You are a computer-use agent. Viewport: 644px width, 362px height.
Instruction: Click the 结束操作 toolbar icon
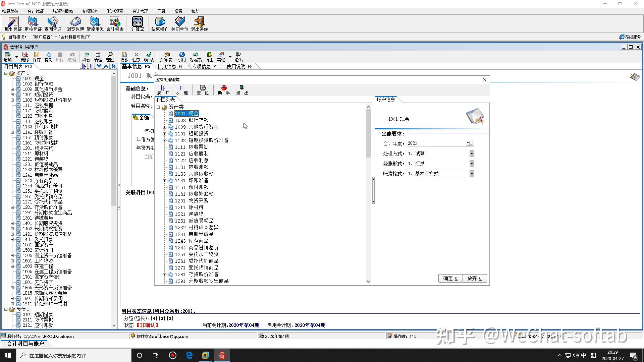click(x=160, y=24)
